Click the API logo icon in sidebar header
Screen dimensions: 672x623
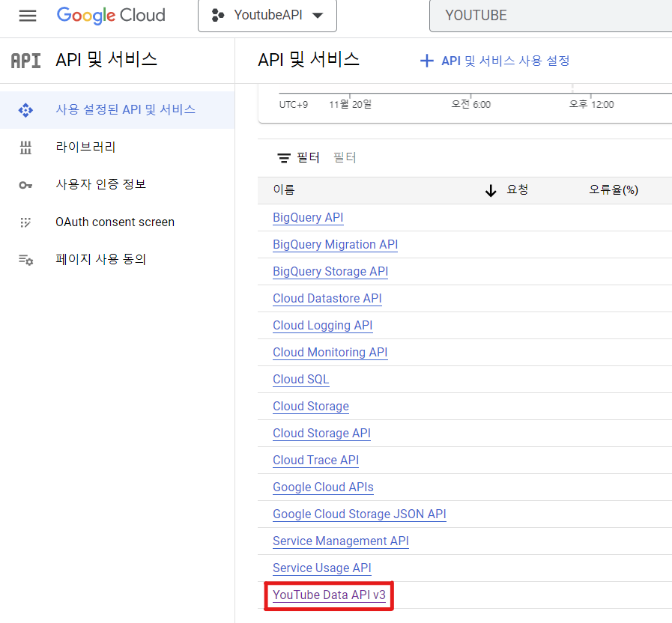[26, 61]
